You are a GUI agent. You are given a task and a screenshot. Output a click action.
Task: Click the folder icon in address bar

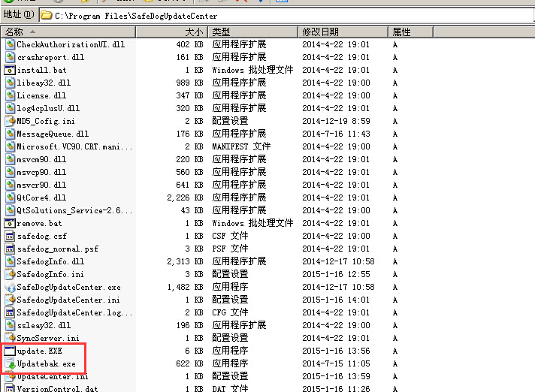pyautogui.click(x=47, y=15)
